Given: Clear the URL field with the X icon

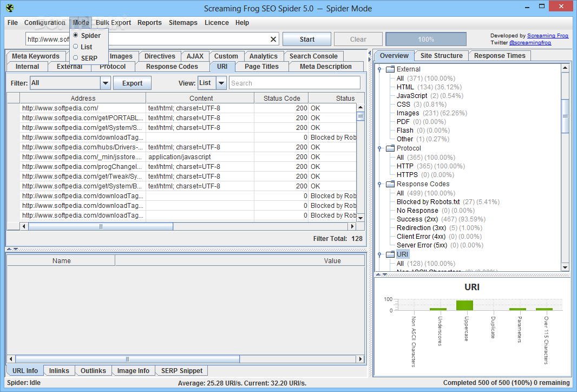Looking at the screenshot, I should pyautogui.click(x=273, y=40).
